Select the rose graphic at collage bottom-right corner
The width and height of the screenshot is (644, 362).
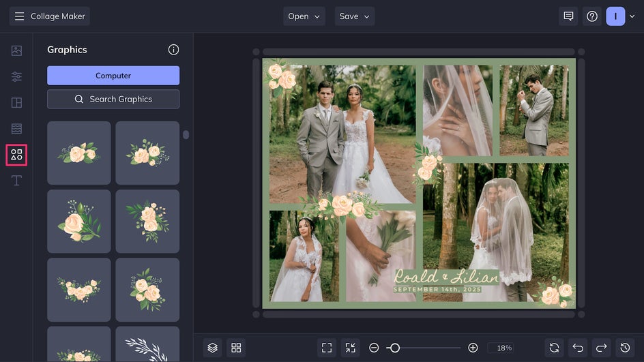[x=555, y=293]
